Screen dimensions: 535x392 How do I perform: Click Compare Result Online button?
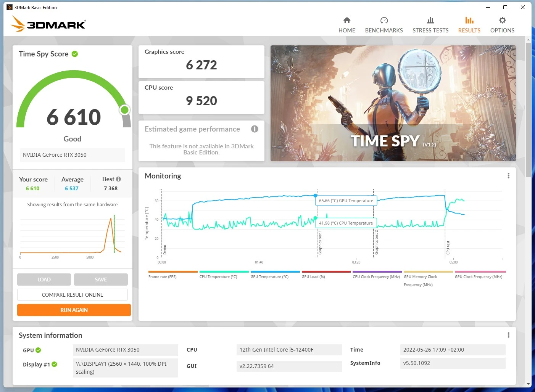tap(73, 295)
